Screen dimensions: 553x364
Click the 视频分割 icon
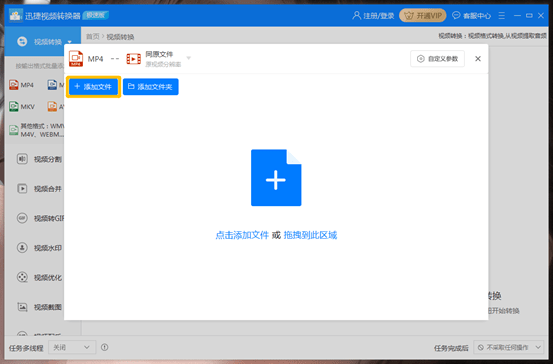click(x=22, y=159)
